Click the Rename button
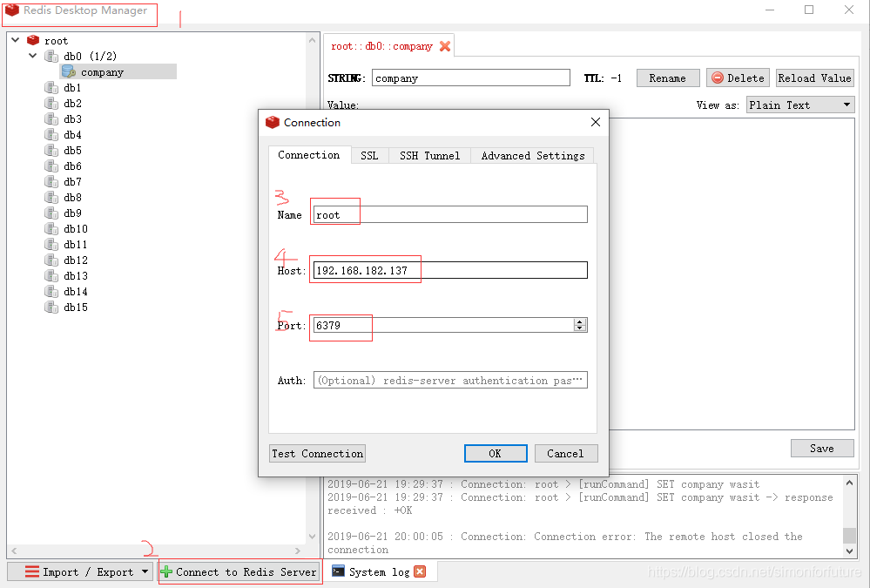 pyautogui.click(x=667, y=78)
